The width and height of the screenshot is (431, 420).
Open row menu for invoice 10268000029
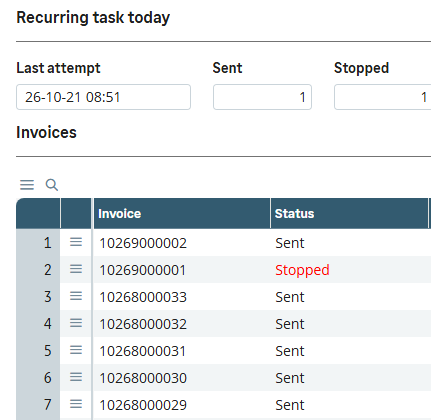(76, 404)
